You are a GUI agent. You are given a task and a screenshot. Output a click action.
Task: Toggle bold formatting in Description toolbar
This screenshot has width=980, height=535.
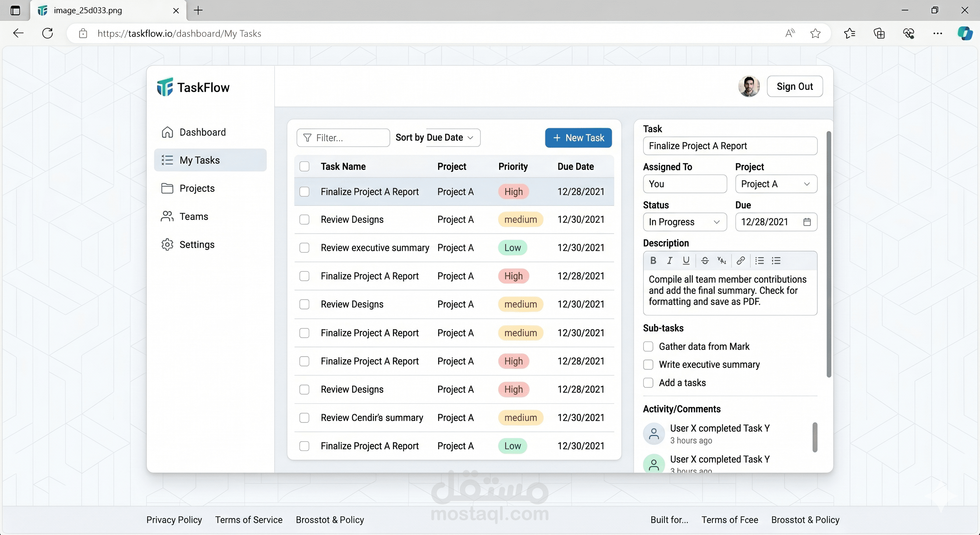click(x=653, y=261)
